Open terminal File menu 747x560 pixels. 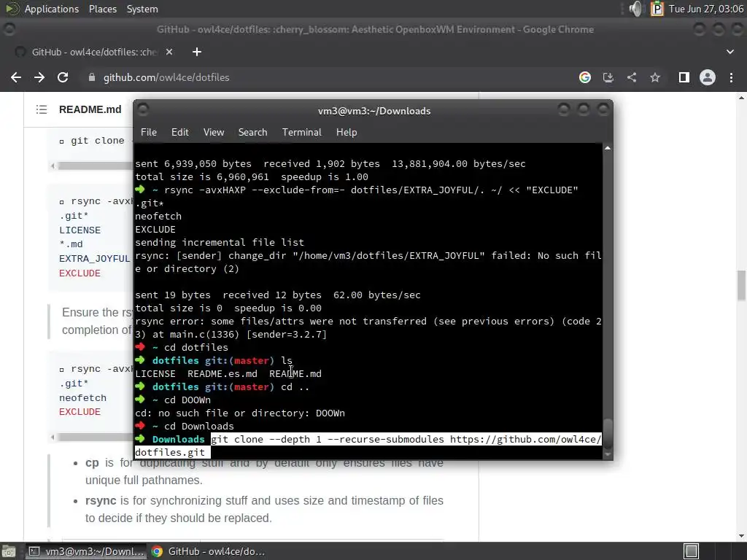point(149,133)
